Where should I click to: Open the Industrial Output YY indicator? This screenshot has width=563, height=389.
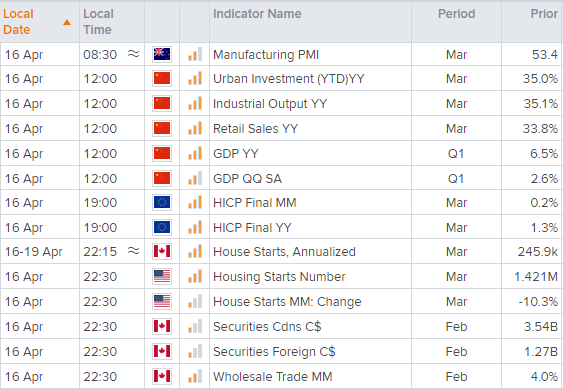coord(270,103)
